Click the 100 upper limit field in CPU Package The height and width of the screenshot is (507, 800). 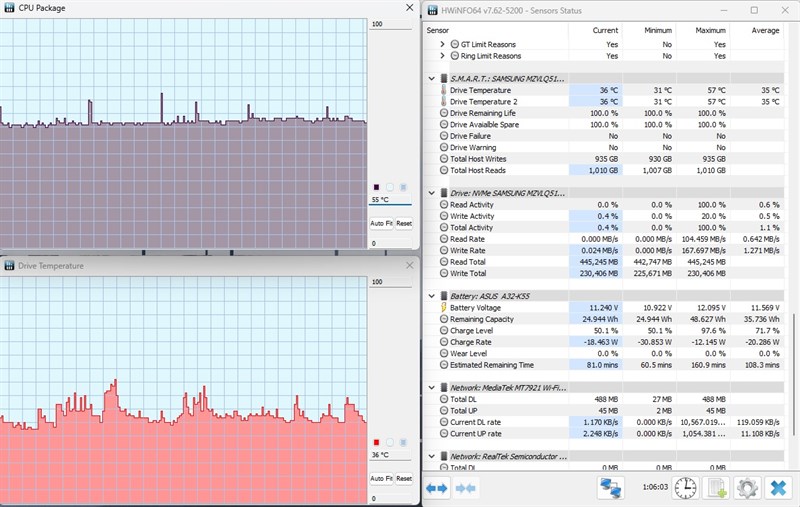390,24
